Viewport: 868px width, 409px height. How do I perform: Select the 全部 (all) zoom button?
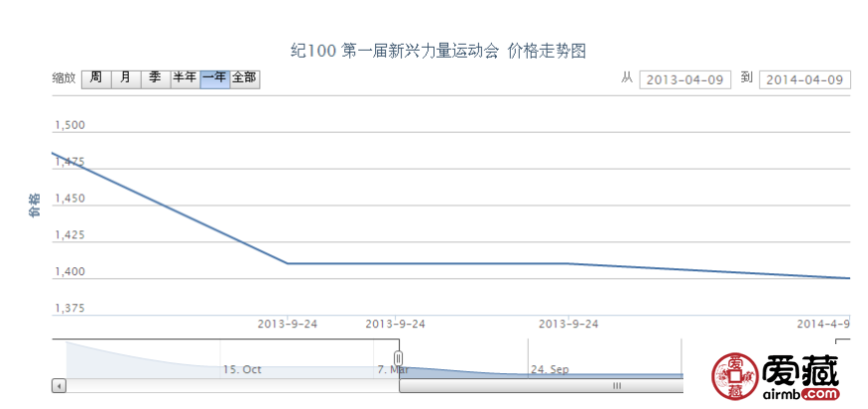click(x=244, y=79)
